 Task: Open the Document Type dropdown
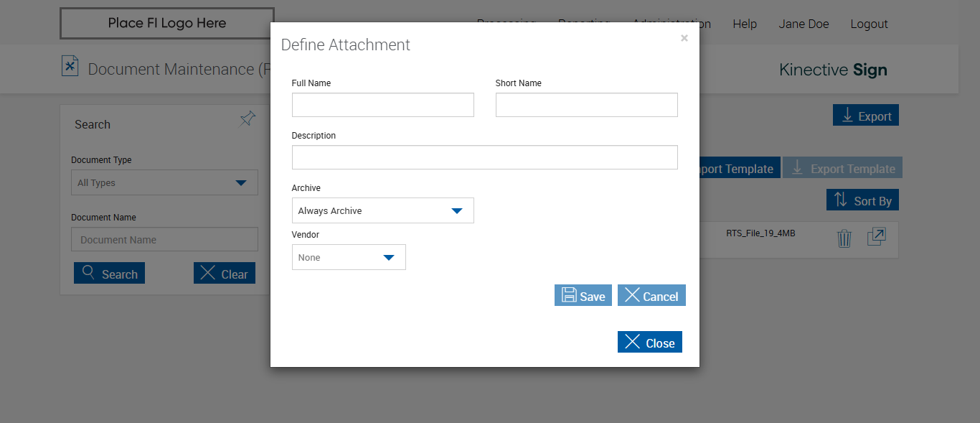164,182
